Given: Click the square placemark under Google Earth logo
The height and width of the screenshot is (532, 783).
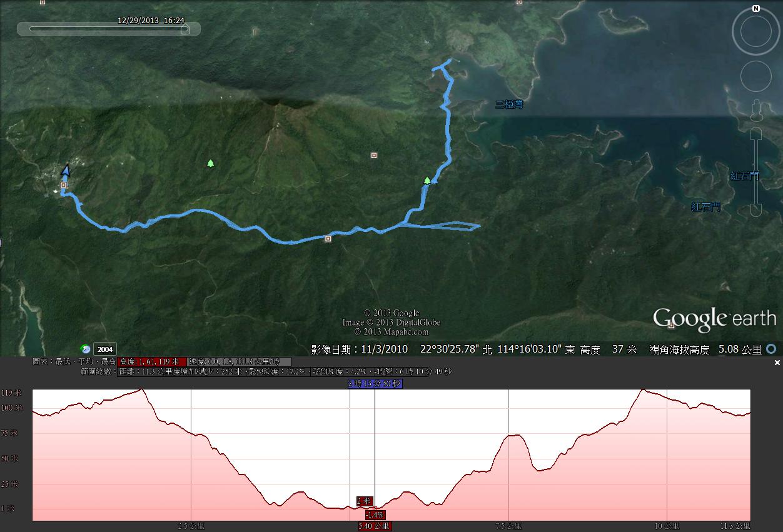Looking at the screenshot, I should [671, 325].
